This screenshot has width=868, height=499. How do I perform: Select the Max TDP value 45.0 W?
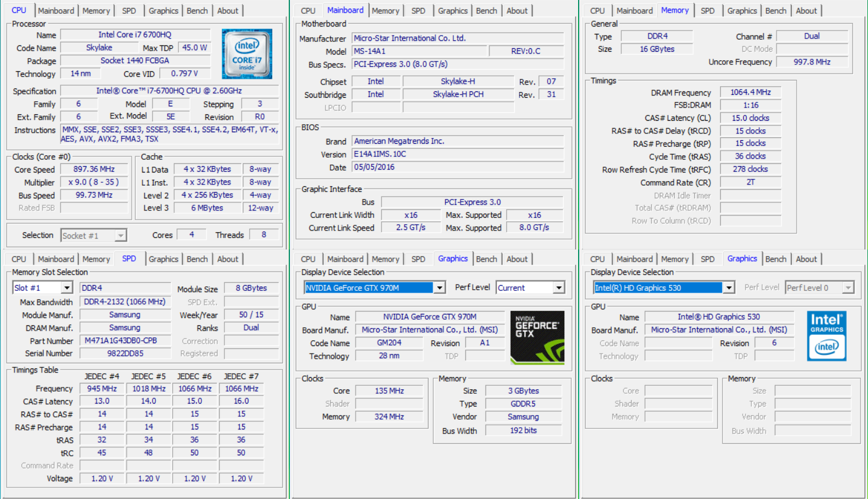coord(194,48)
